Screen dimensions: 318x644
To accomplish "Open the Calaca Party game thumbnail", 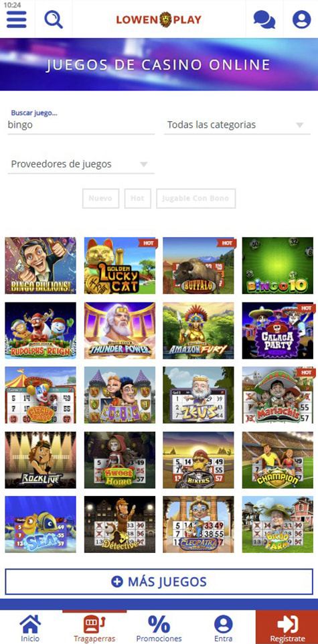I will pyautogui.click(x=278, y=331).
